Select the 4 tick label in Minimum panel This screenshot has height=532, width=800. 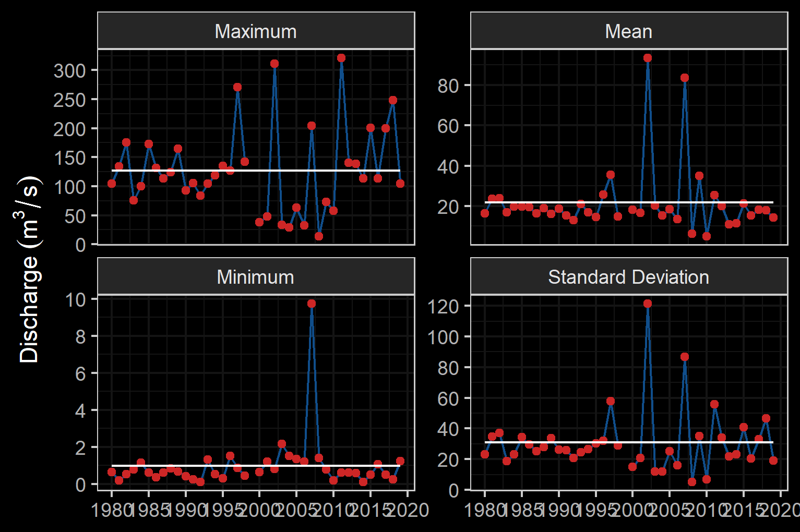point(80,410)
